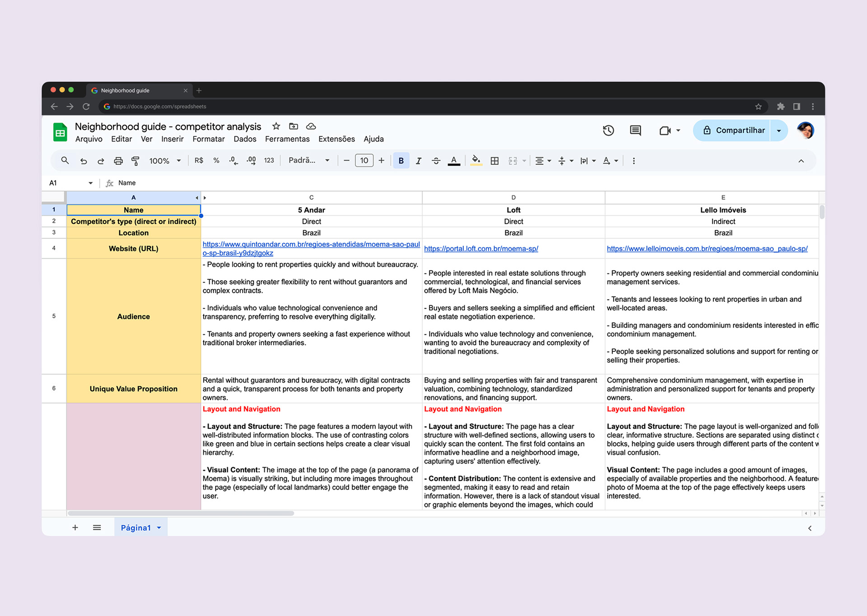Open the Arquivo menu
Viewport: 867px width, 616px height.
click(89, 139)
